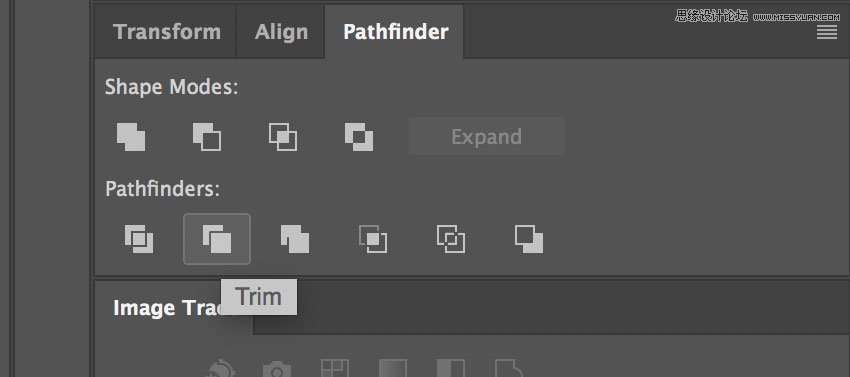Open the Pathfinder panel options menu

click(827, 33)
